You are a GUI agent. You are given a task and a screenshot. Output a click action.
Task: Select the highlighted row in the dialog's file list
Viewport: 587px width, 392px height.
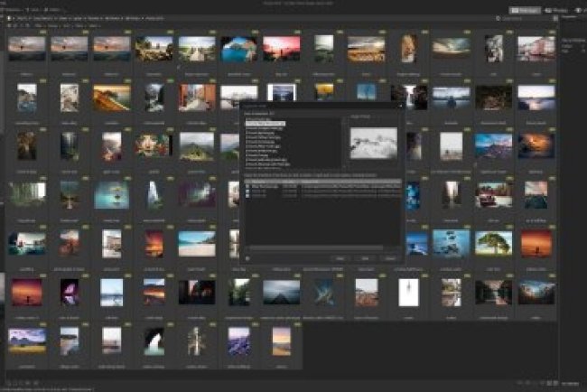click(x=266, y=124)
